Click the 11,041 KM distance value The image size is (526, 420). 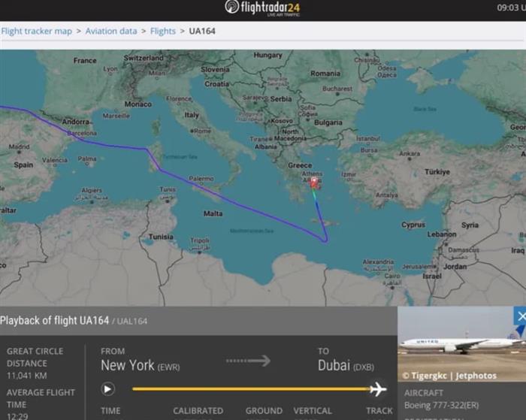(27, 376)
